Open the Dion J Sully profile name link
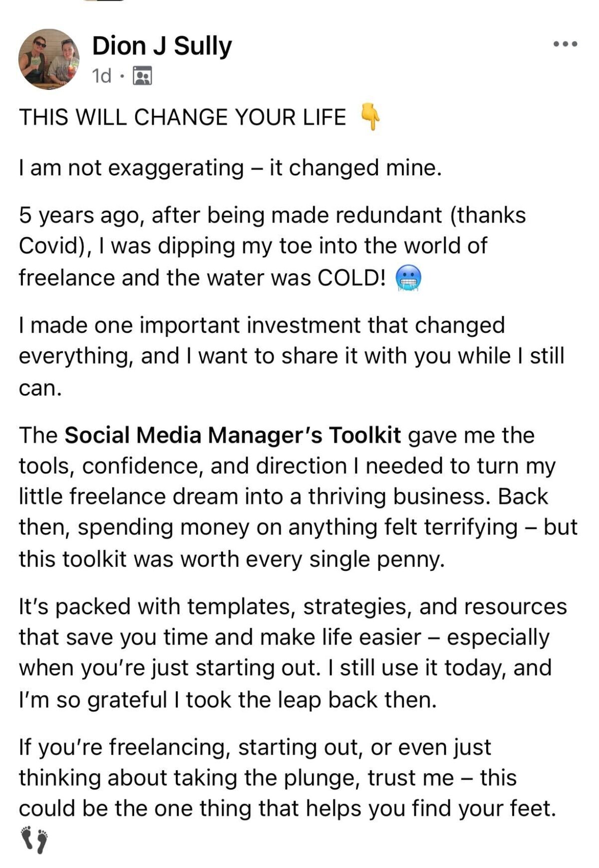Viewport: 599px width, 868px height. tap(162, 46)
